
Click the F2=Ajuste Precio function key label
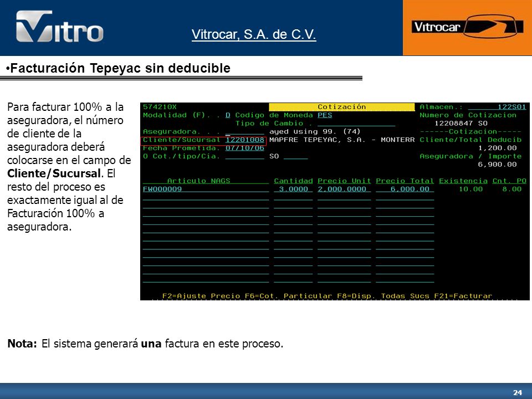coord(201,296)
